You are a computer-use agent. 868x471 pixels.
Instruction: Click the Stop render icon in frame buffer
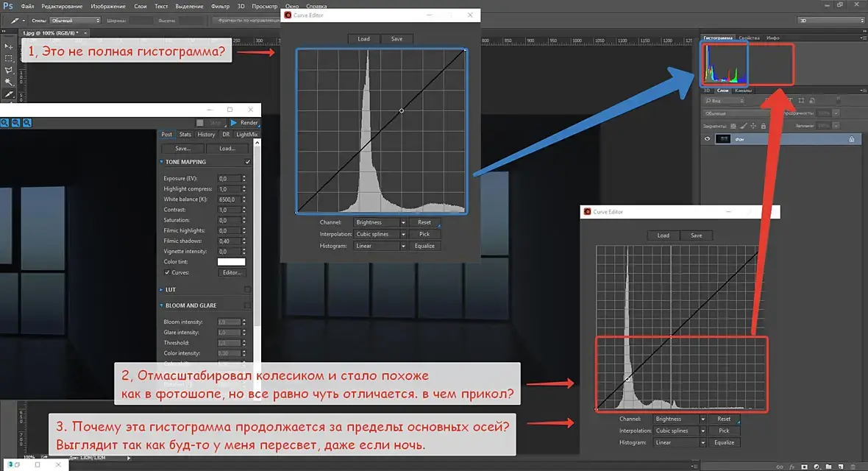click(x=200, y=122)
